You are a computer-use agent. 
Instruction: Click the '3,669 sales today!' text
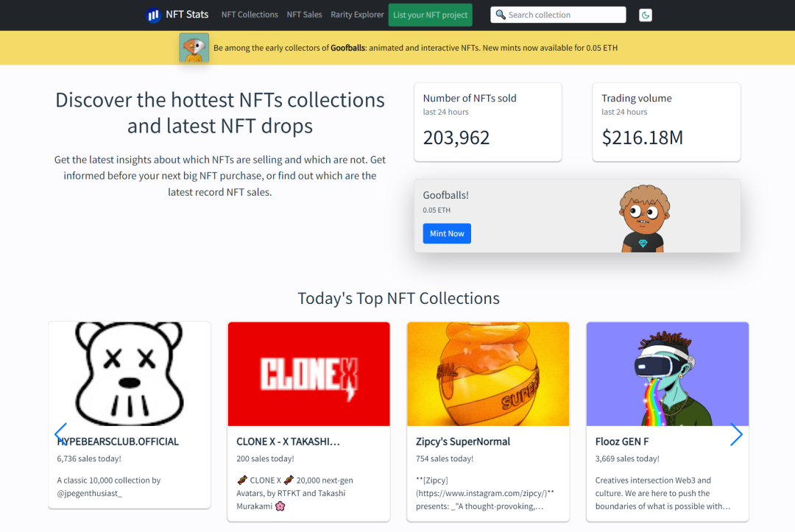coord(627,458)
